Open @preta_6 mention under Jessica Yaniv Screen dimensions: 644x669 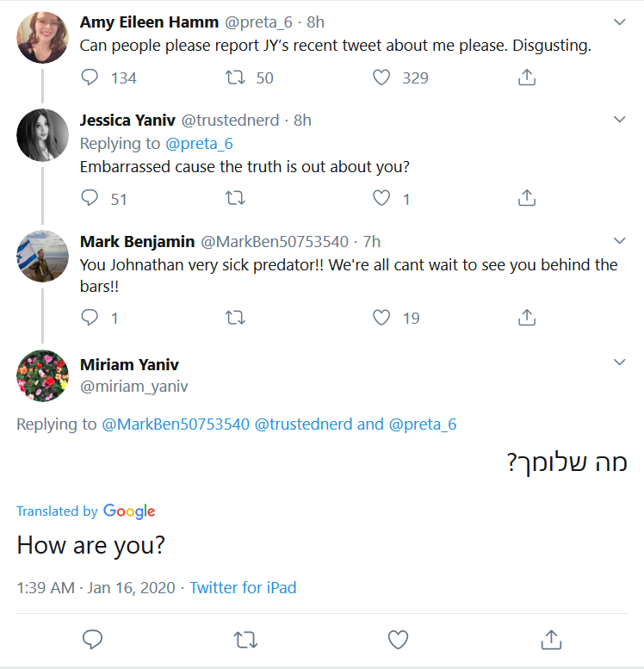point(199,144)
